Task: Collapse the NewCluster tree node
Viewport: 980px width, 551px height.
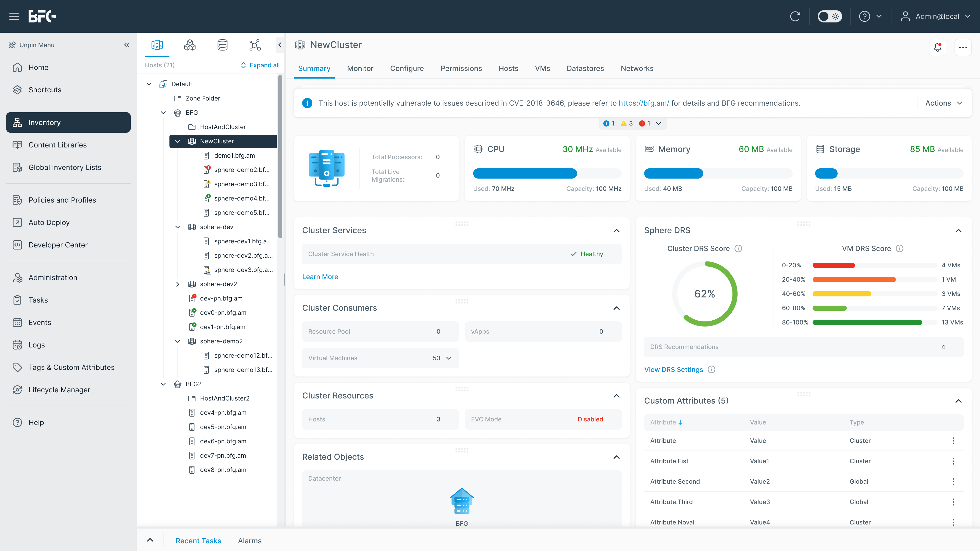Action: [x=178, y=141]
